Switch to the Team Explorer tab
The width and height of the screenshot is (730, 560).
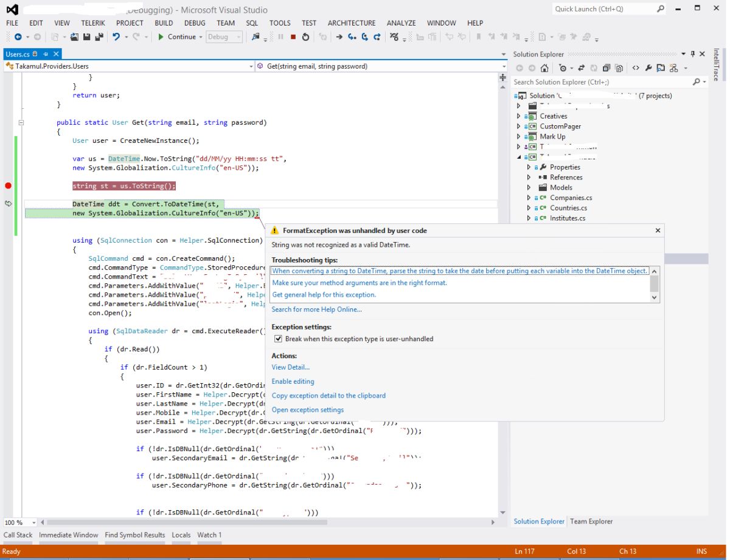pyautogui.click(x=591, y=521)
